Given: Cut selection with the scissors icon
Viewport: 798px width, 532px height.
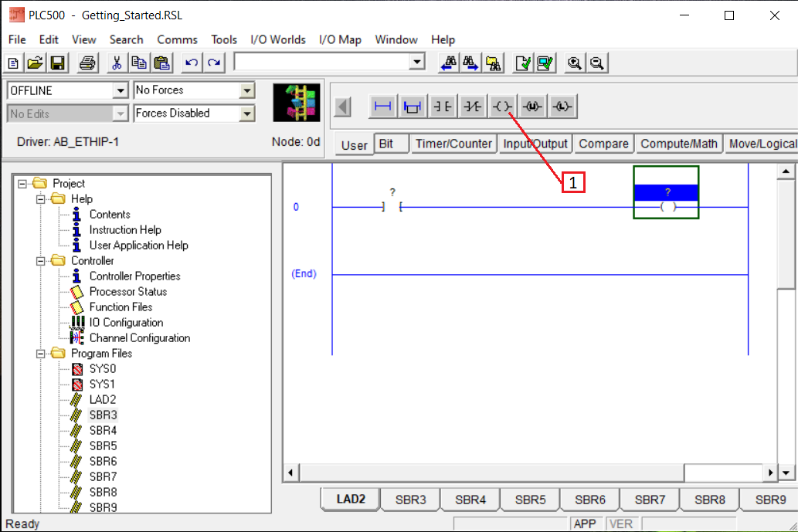Looking at the screenshot, I should tap(117, 63).
